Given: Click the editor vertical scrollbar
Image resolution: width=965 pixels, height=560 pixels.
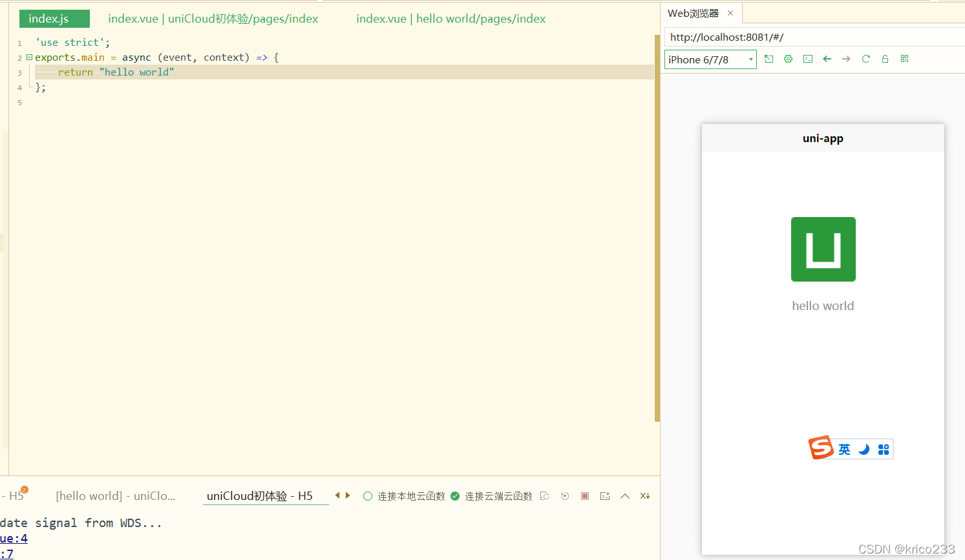Looking at the screenshot, I should pyautogui.click(x=657, y=228).
